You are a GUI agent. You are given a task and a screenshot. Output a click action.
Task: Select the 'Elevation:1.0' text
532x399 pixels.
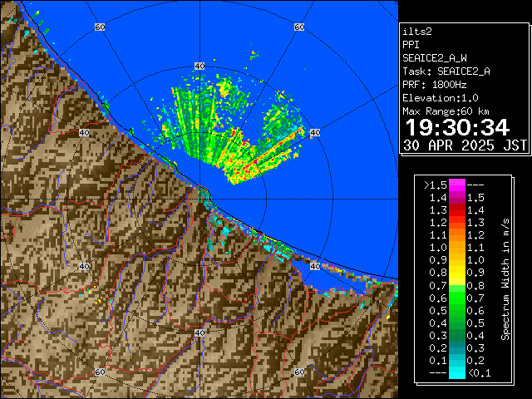point(441,98)
